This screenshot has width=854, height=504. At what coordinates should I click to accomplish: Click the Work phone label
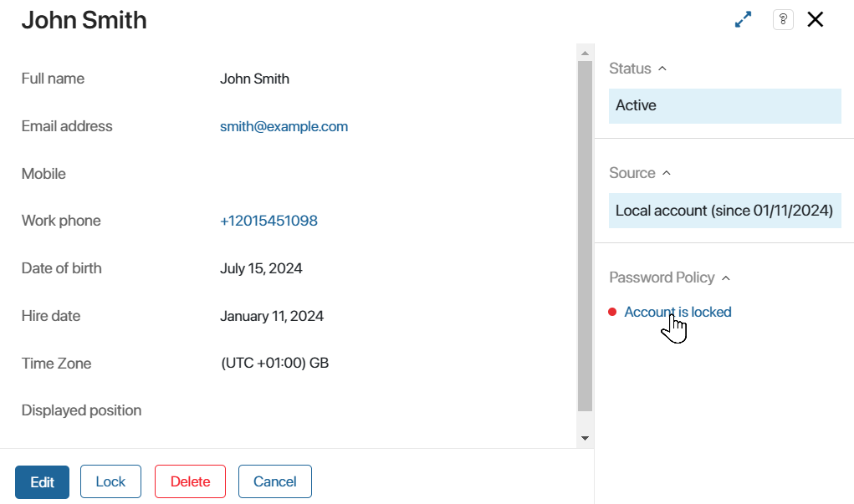pyautogui.click(x=61, y=221)
